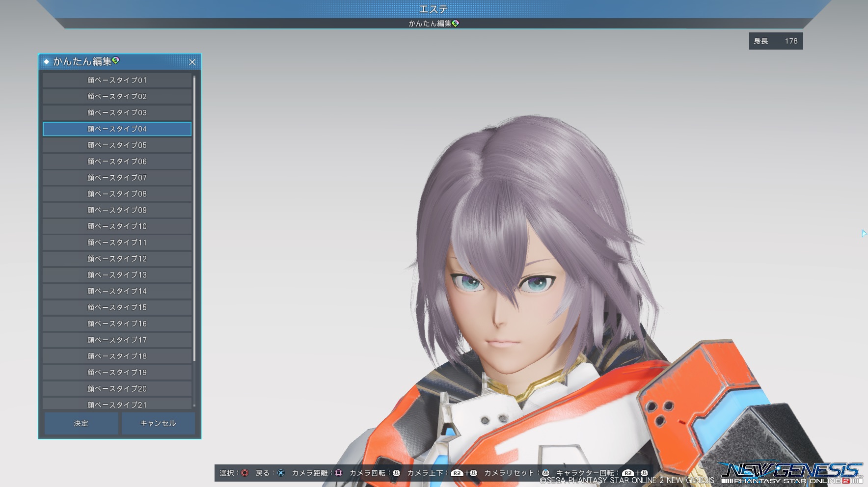Pick 顔ベースタイプ07 face type
The width and height of the screenshot is (868, 487).
[x=117, y=178]
